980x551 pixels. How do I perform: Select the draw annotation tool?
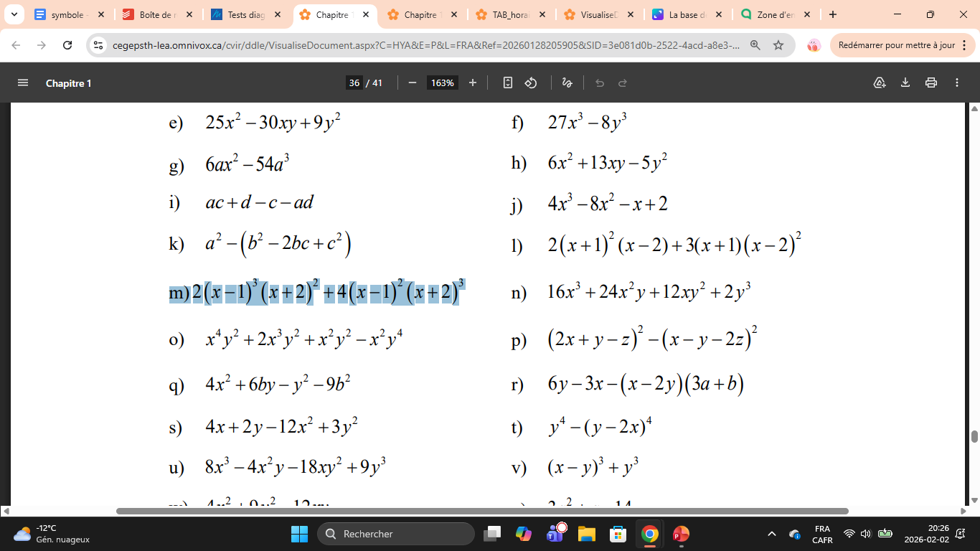(x=567, y=83)
